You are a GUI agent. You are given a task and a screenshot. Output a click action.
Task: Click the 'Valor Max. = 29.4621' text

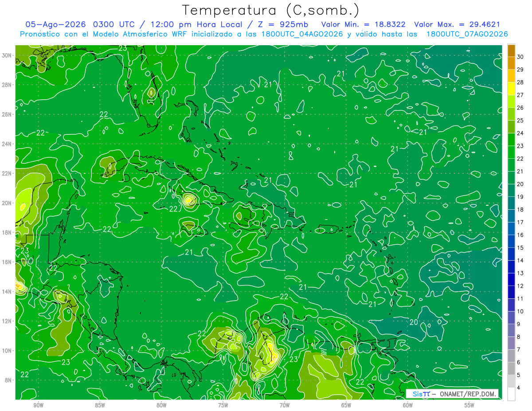point(457,24)
